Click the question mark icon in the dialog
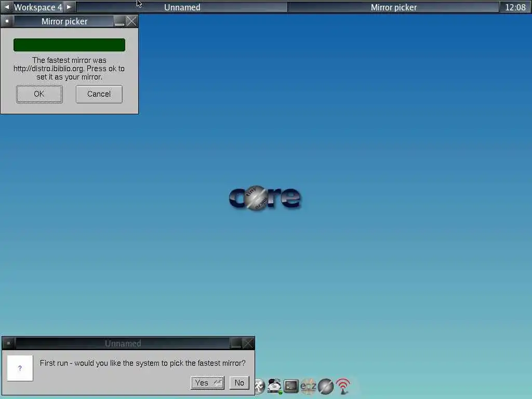Image resolution: width=532 pixels, height=399 pixels. 20,368
